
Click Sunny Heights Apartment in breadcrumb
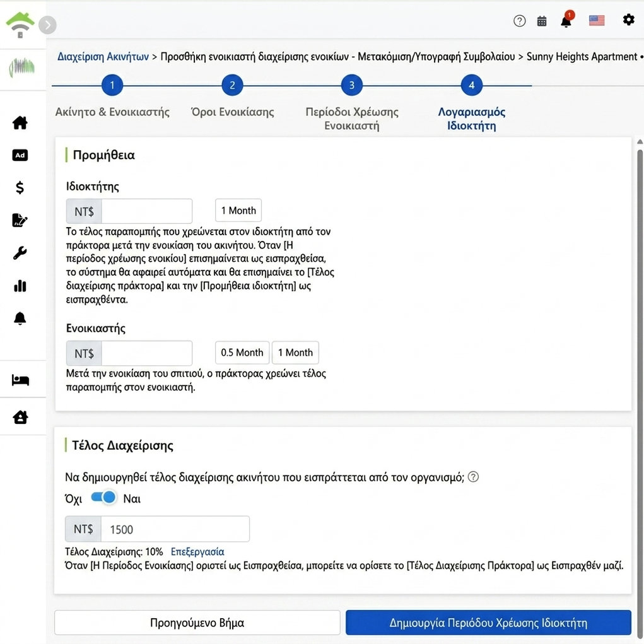point(582,57)
